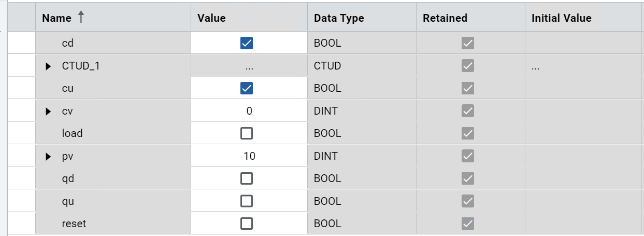Image resolution: width=644 pixels, height=236 pixels.
Task: Tick the qd value checkbox
Action: [x=247, y=178]
